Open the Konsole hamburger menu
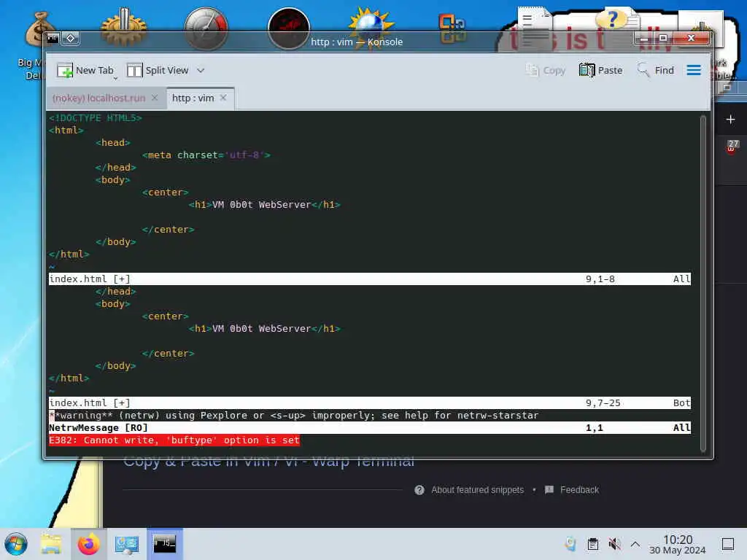Image resolution: width=747 pixels, height=560 pixels. pyautogui.click(x=694, y=71)
